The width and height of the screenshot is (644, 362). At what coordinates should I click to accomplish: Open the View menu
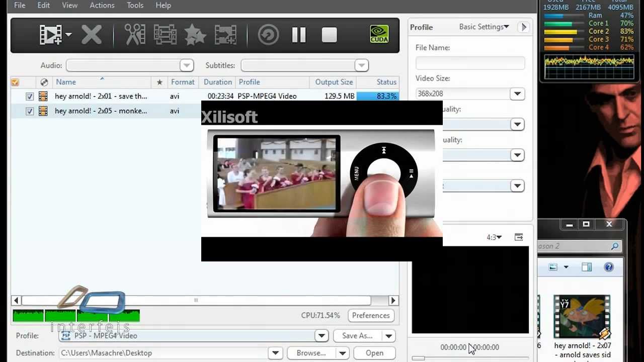tap(70, 5)
